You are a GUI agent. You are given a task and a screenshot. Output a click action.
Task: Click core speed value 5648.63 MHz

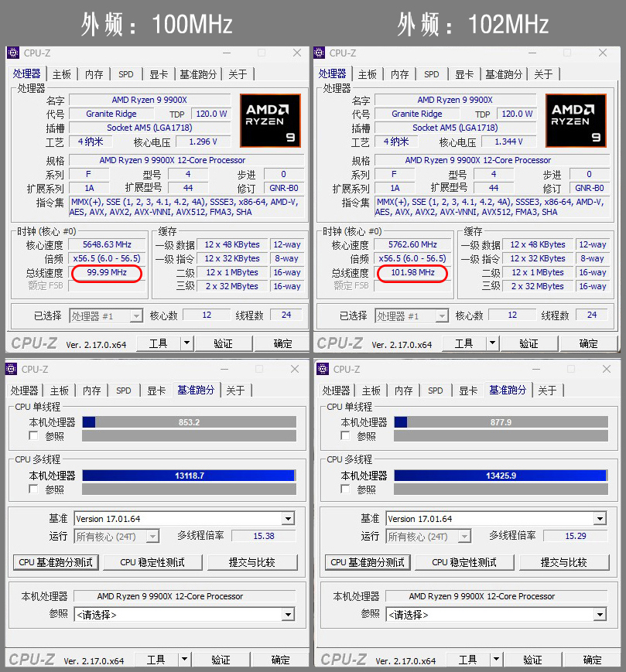pyautogui.click(x=107, y=244)
